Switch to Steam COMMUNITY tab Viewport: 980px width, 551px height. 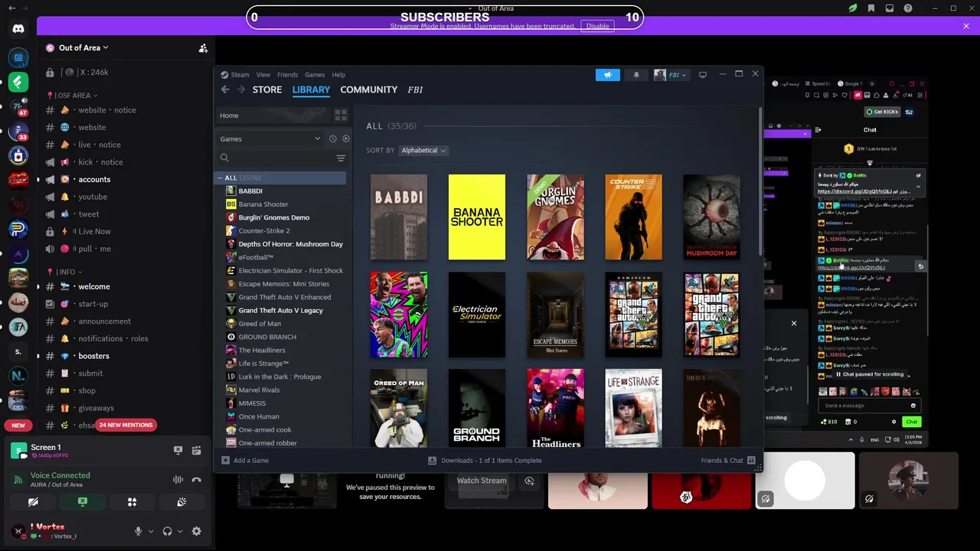368,90
